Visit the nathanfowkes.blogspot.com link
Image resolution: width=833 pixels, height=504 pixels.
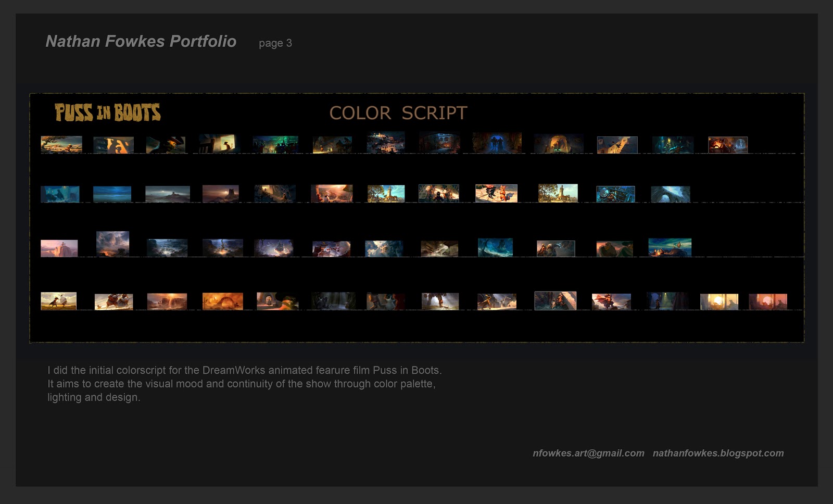tap(717, 453)
